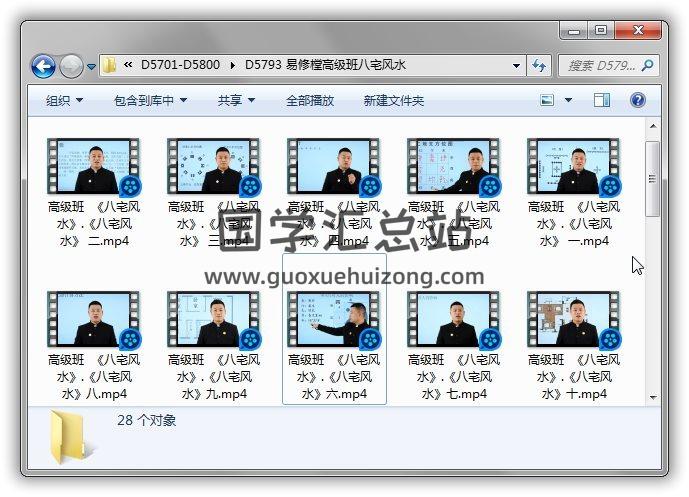Open the 共享 menu

[x=236, y=101]
